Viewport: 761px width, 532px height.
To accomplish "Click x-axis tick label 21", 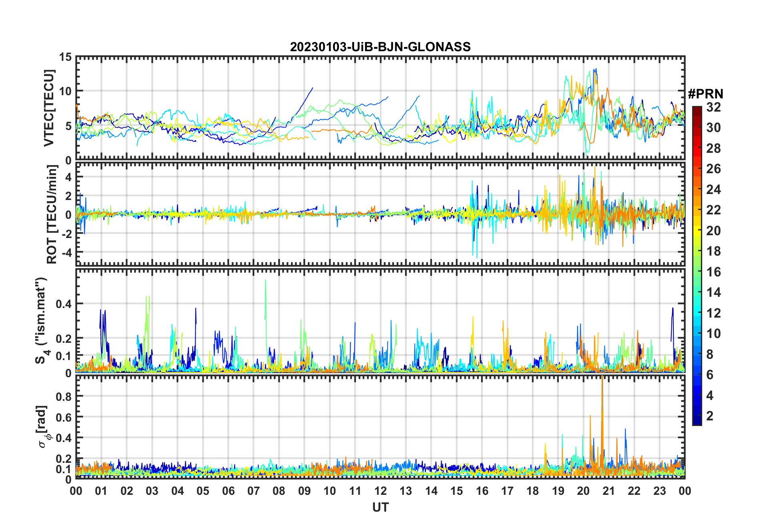I will point(609,491).
